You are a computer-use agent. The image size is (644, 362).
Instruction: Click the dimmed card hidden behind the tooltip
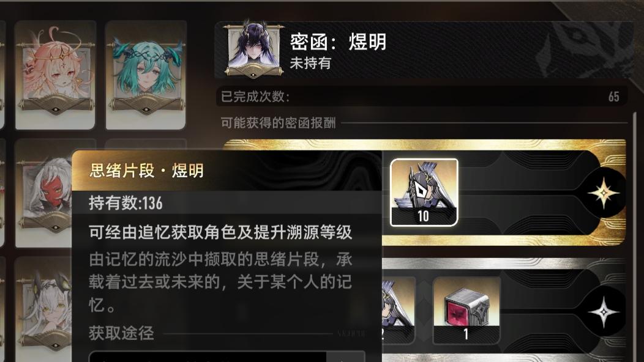146,144
